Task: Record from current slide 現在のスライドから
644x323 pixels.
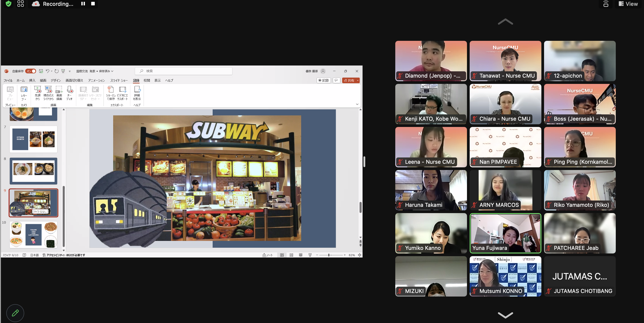Action: click(48, 93)
